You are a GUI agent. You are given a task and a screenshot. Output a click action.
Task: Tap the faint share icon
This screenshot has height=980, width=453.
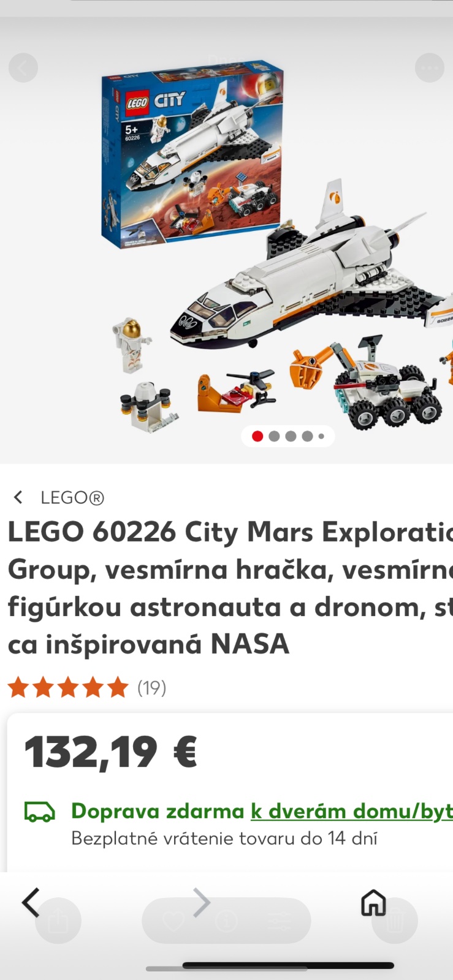pyautogui.click(x=58, y=921)
